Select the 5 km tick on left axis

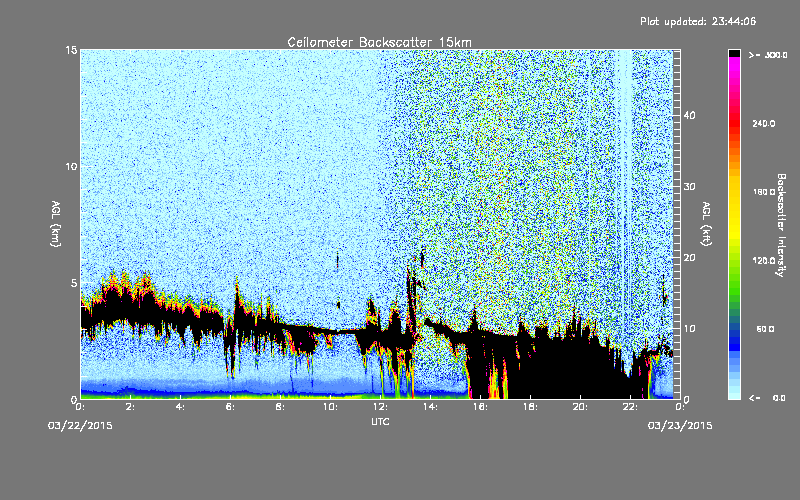click(x=74, y=283)
